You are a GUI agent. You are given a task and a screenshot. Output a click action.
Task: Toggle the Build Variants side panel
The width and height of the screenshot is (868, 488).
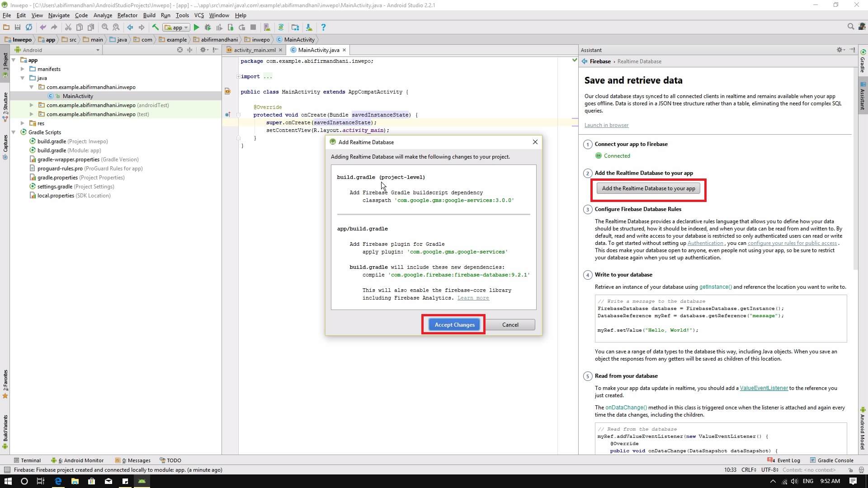5,429
